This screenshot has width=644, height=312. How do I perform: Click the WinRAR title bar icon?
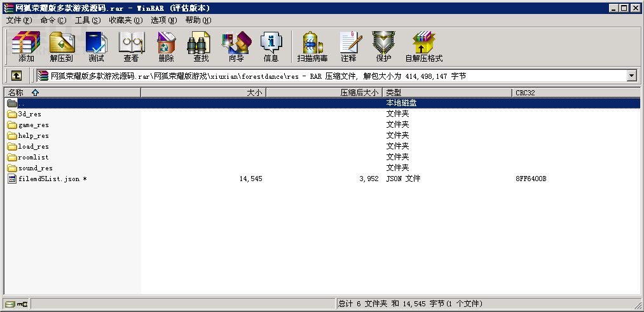click(x=8, y=8)
